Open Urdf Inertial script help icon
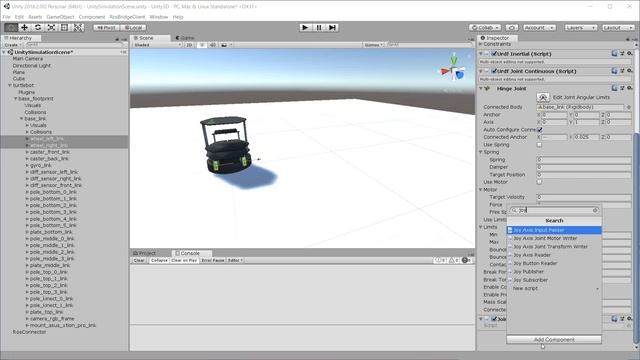 (x=614, y=53)
